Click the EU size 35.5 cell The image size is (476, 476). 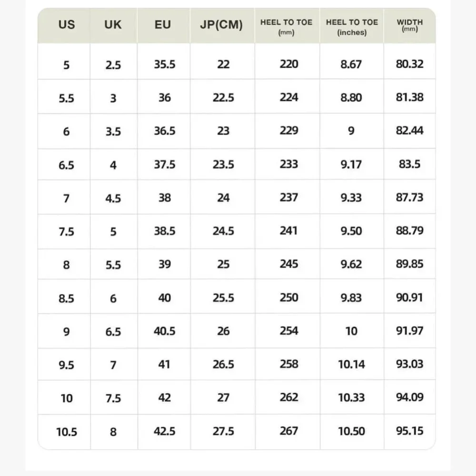pyautogui.click(x=164, y=64)
